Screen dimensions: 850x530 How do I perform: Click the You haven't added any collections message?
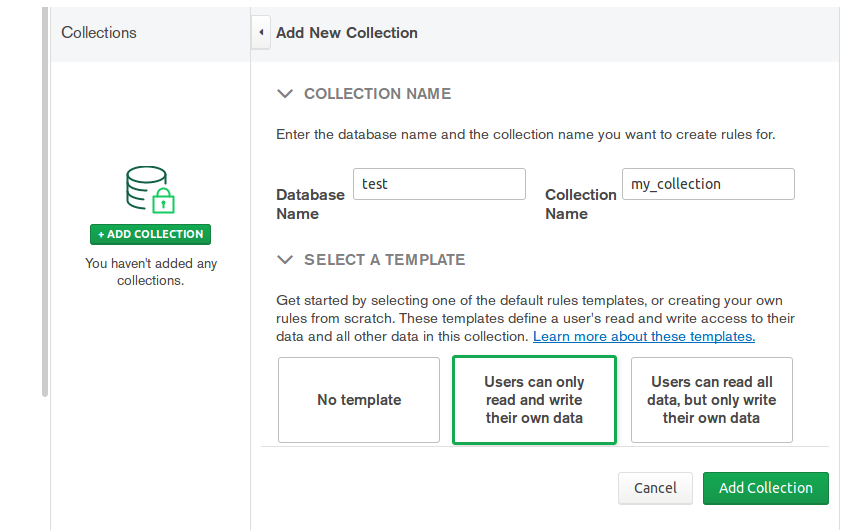point(151,272)
